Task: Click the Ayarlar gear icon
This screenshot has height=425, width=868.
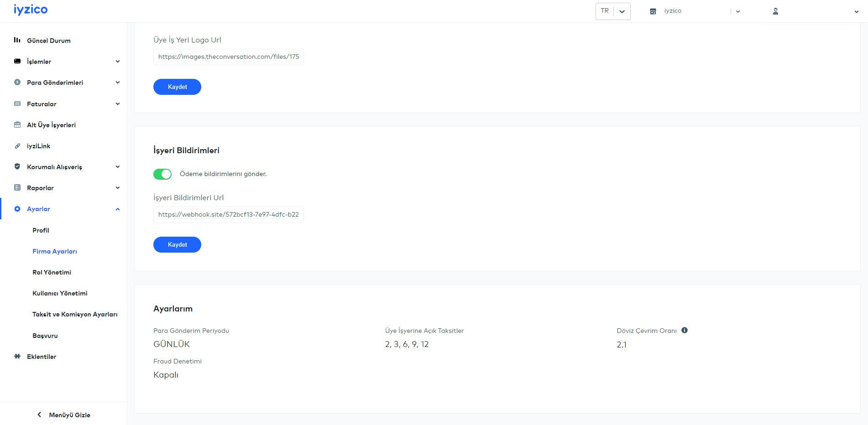Action: tap(17, 209)
